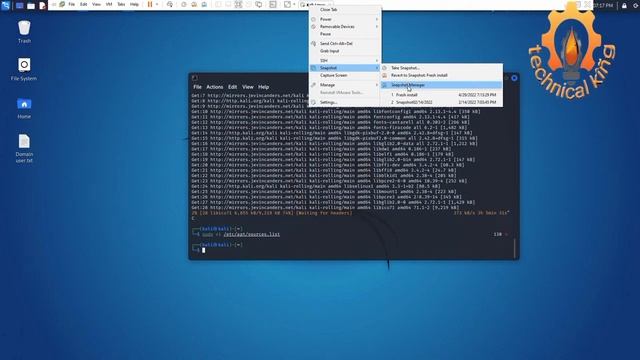
Task: Open the file manager icon in Kali panel
Action: click(x=31, y=5)
